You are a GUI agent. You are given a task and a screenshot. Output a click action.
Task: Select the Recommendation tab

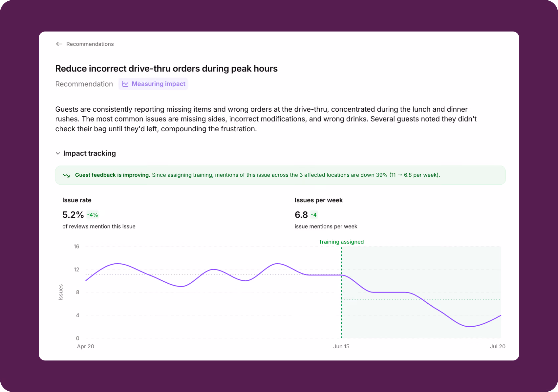[84, 84]
